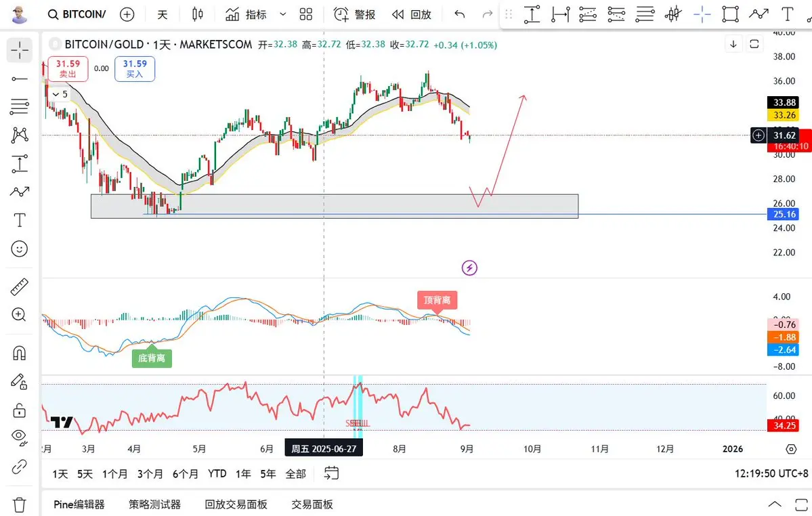Open chart axis settings gear icon
Image resolution: width=812 pixels, height=516 pixels.
point(791,449)
